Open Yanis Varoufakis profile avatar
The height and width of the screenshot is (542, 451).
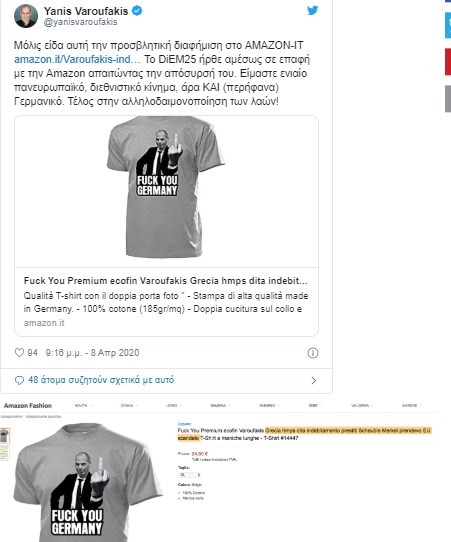[26, 16]
